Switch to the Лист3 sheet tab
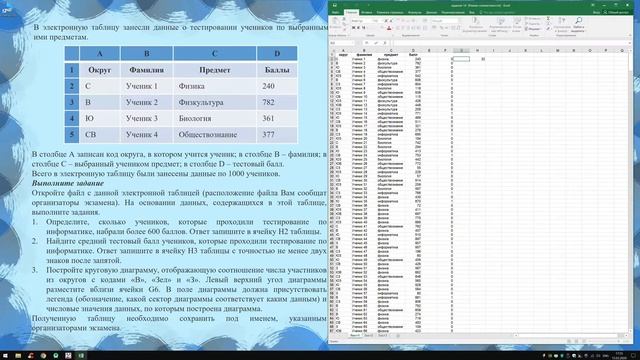Viewport: 640px width, 360px height. [x=382, y=336]
